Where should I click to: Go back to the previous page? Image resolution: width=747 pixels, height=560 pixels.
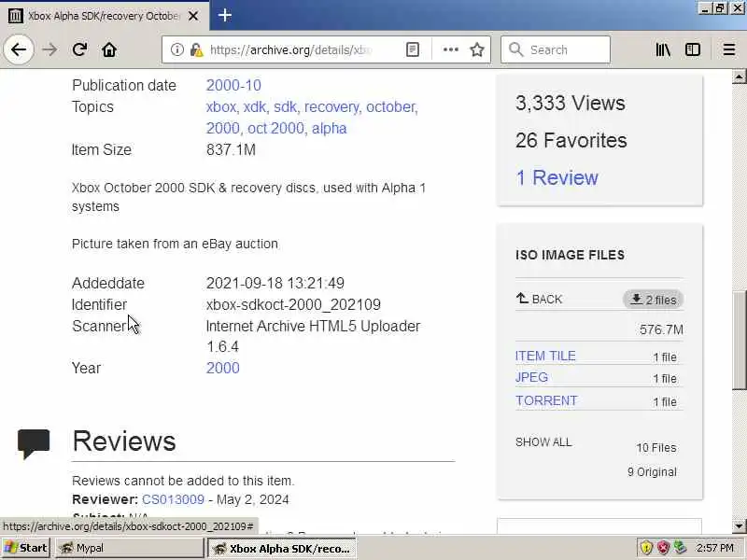pyautogui.click(x=19, y=49)
